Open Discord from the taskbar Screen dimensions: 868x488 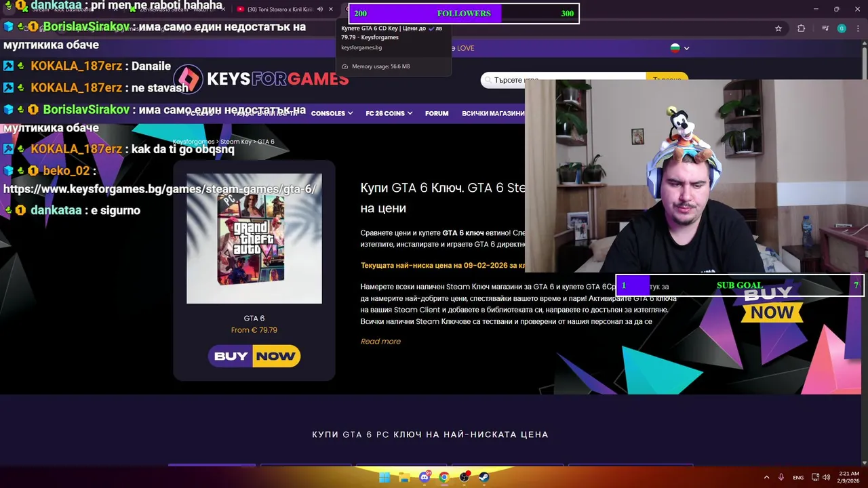coord(425,477)
